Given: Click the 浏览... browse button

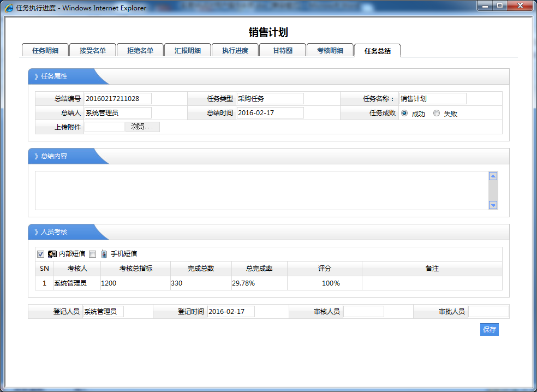Looking at the screenshot, I should (142, 127).
